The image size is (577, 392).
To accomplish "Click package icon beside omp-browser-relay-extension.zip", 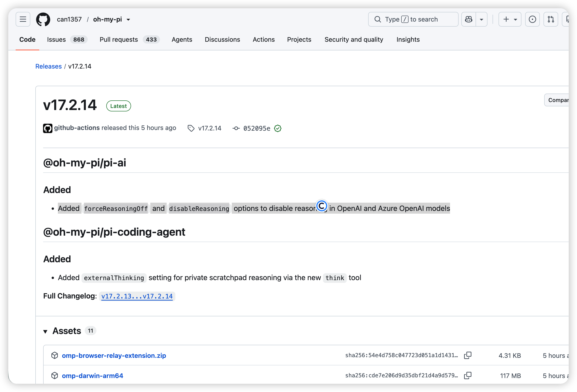I will [x=55, y=355].
